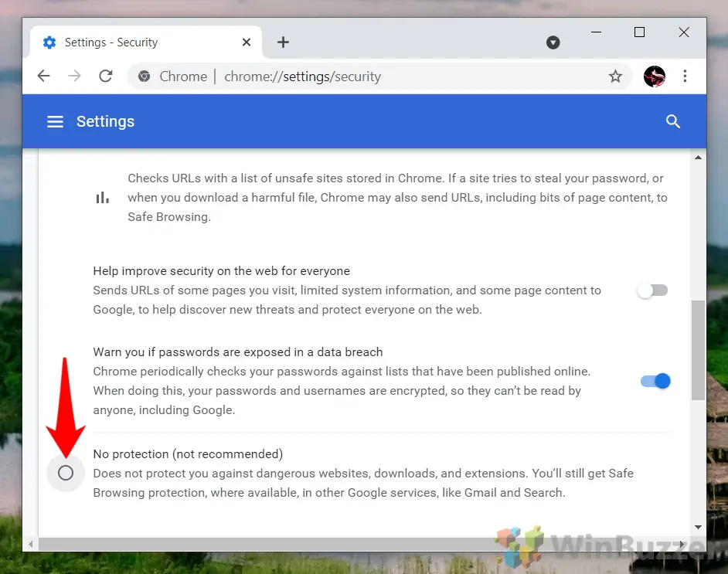
Task: Click the forward navigation arrow
Action: pyautogui.click(x=74, y=76)
